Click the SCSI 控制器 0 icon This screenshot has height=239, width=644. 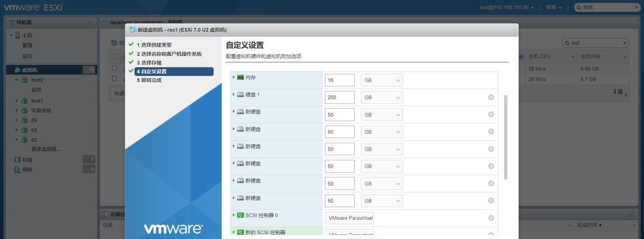[x=241, y=215]
